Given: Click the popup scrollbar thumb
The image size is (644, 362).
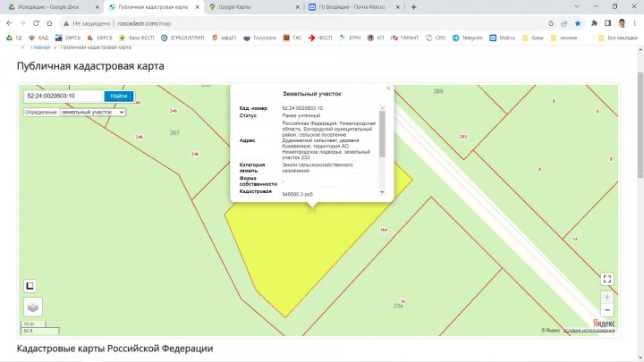Looking at the screenshot, I should click(382, 134).
